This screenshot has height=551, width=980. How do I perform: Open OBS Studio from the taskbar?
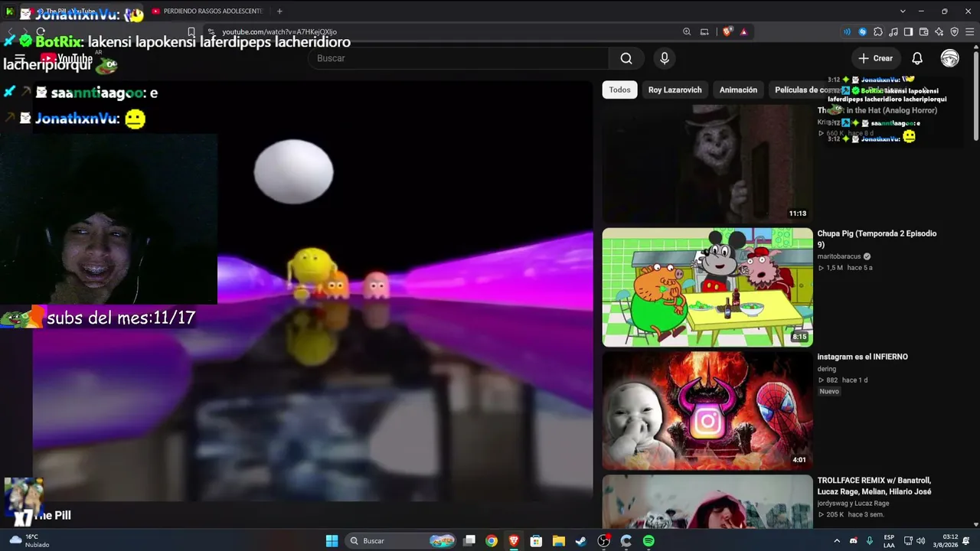point(604,541)
